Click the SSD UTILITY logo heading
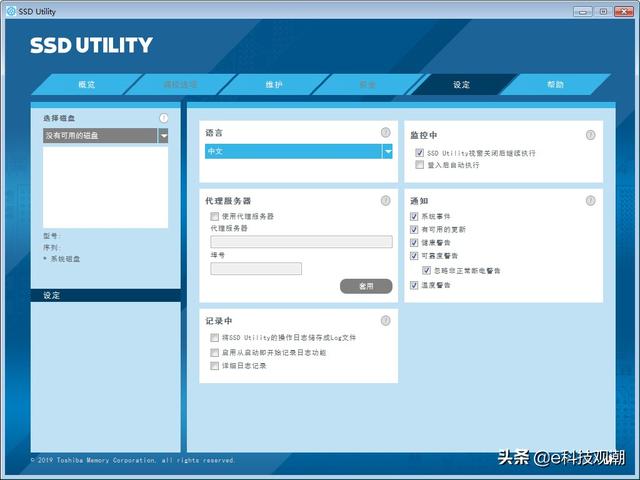This screenshot has height=480, width=640. (x=91, y=45)
